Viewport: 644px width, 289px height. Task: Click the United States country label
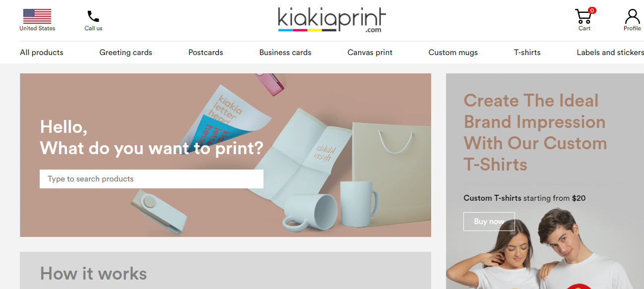[37, 28]
